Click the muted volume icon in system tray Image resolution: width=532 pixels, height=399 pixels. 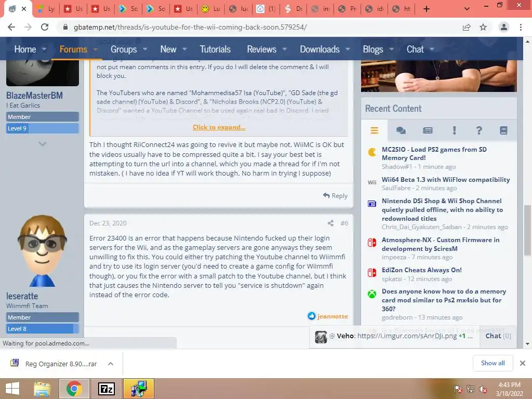pos(483,389)
